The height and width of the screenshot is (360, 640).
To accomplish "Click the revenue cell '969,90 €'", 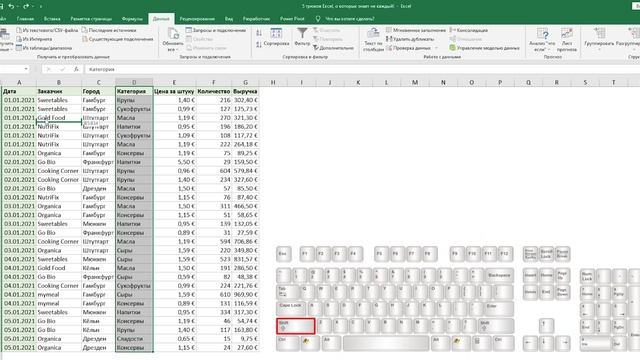I will pyautogui.click(x=245, y=295).
